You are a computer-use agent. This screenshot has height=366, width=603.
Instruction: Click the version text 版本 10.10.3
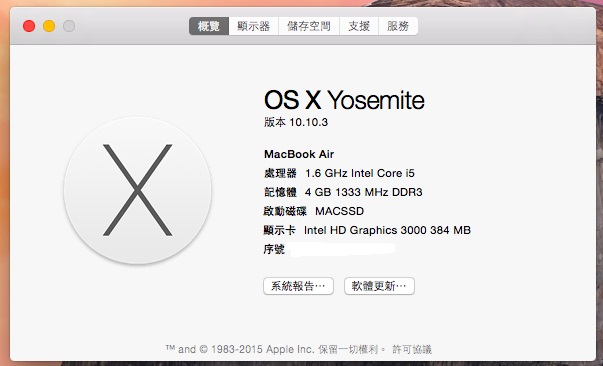coord(296,122)
